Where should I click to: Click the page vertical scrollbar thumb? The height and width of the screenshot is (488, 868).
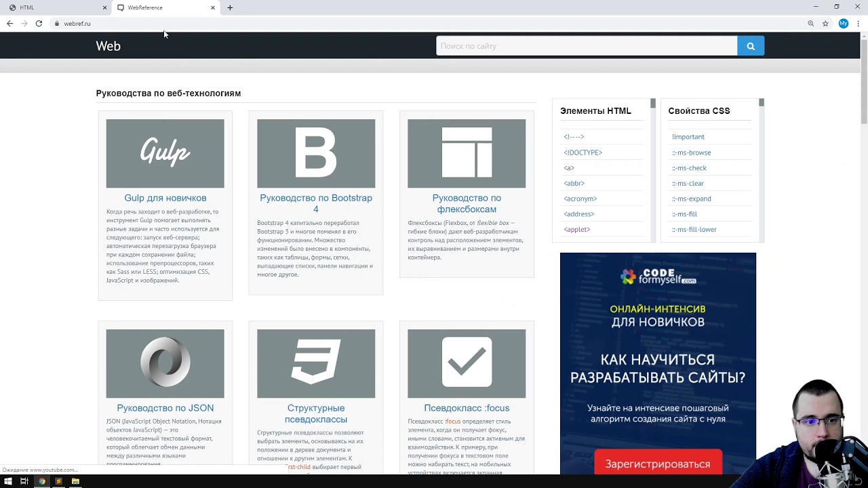864,81
